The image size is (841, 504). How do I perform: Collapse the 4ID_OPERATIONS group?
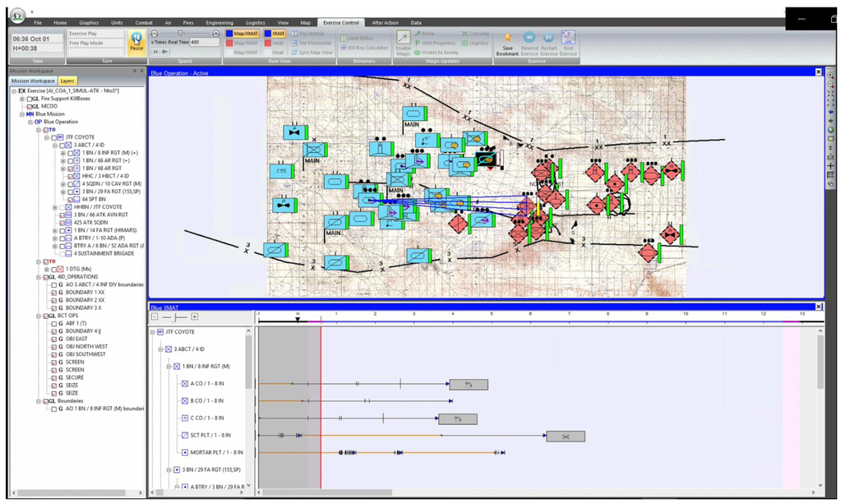tap(39, 277)
